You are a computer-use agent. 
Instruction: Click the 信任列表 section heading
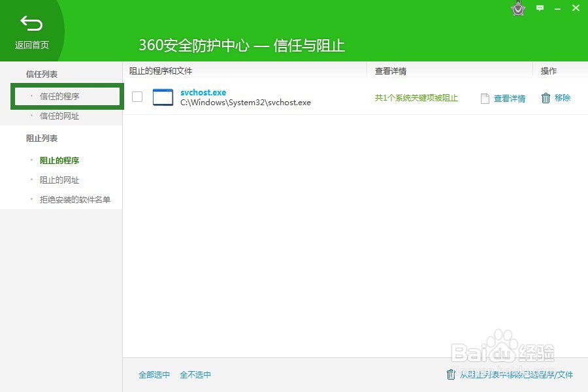pos(42,74)
